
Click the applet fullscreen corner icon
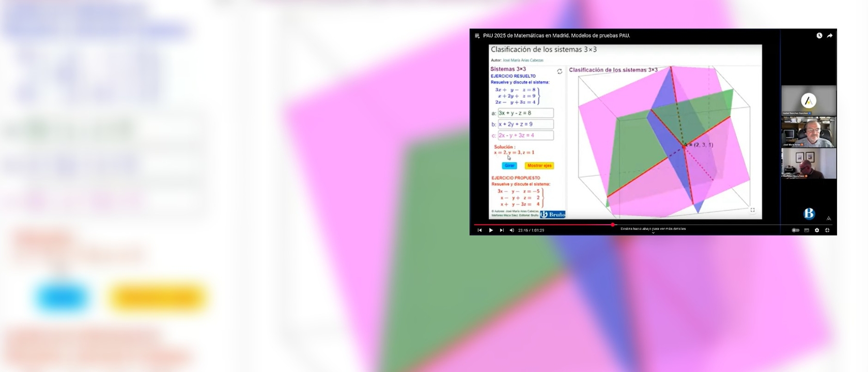pyautogui.click(x=752, y=210)
